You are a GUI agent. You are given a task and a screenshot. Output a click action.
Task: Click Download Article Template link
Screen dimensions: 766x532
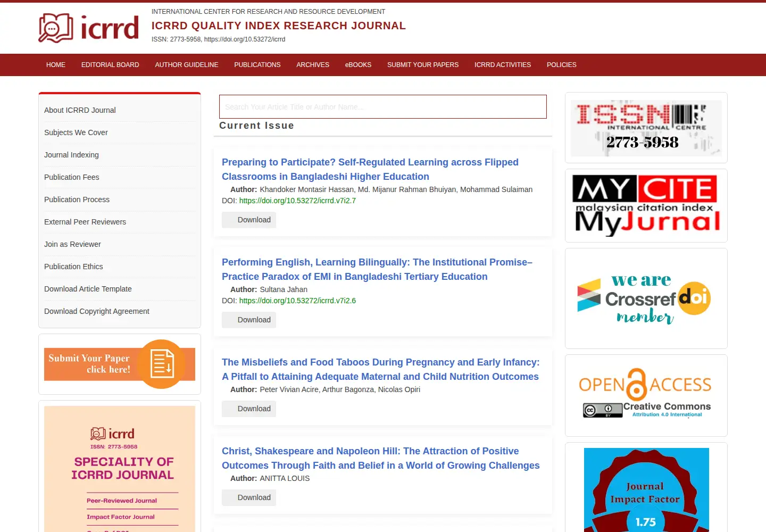(x=88, y=289)
